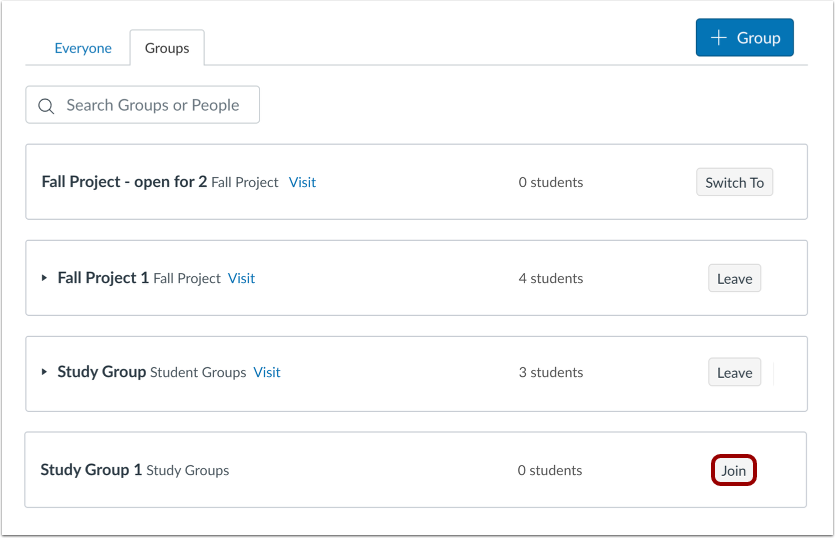The width and height of the screenshot is (835, 538).
Task: Expand the Study Group member list
Action: pos(44,372)
